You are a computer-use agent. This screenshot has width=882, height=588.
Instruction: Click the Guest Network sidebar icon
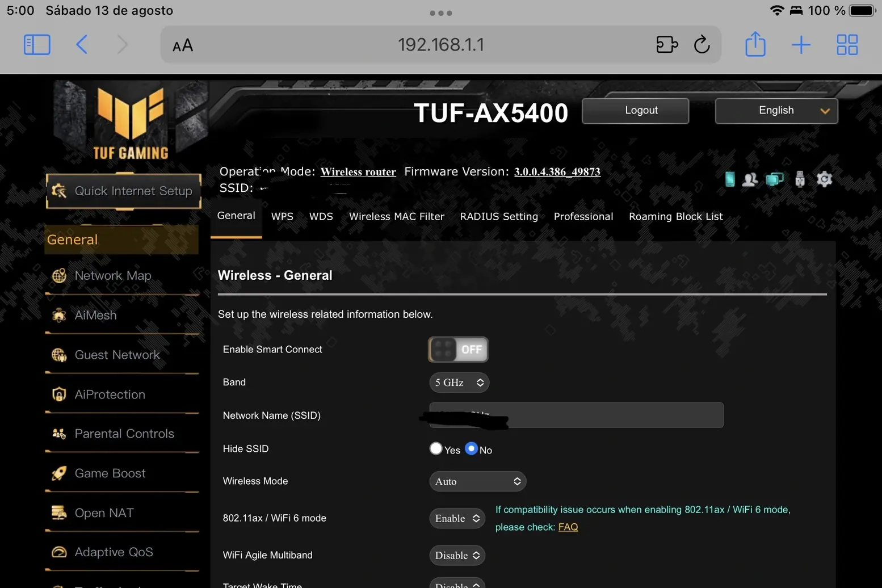[x=59, y=355]
